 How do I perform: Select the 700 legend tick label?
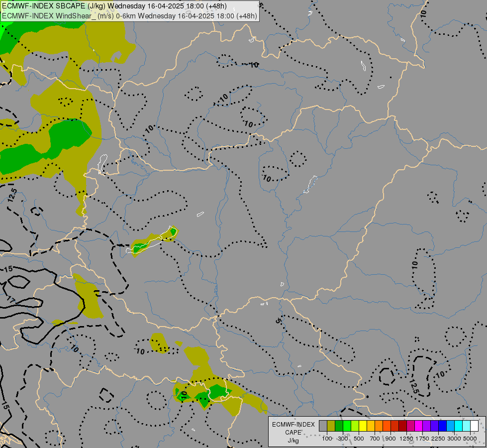[x=375, y=439]
